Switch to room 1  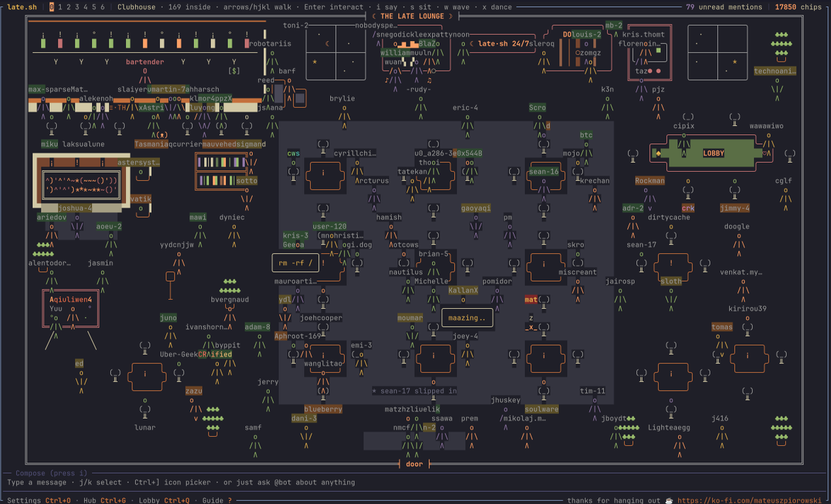pyautogui.click(x=60, y=7)
